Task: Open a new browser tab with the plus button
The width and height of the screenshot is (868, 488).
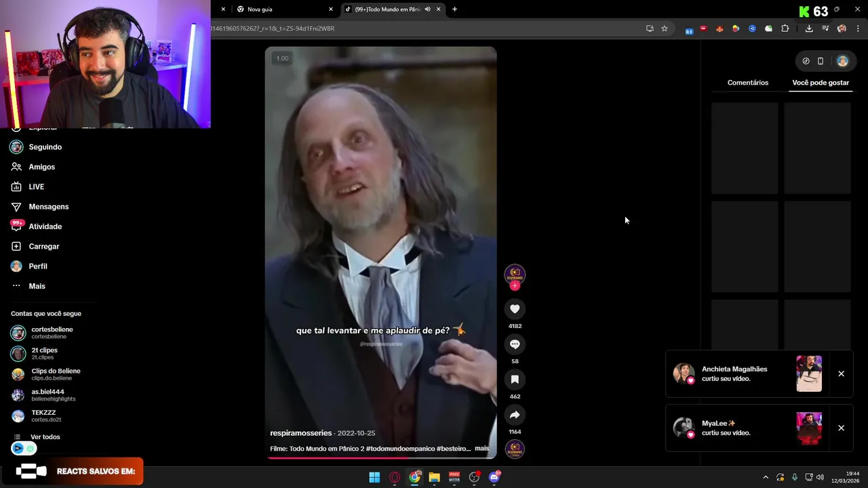Action: point(454,9)
